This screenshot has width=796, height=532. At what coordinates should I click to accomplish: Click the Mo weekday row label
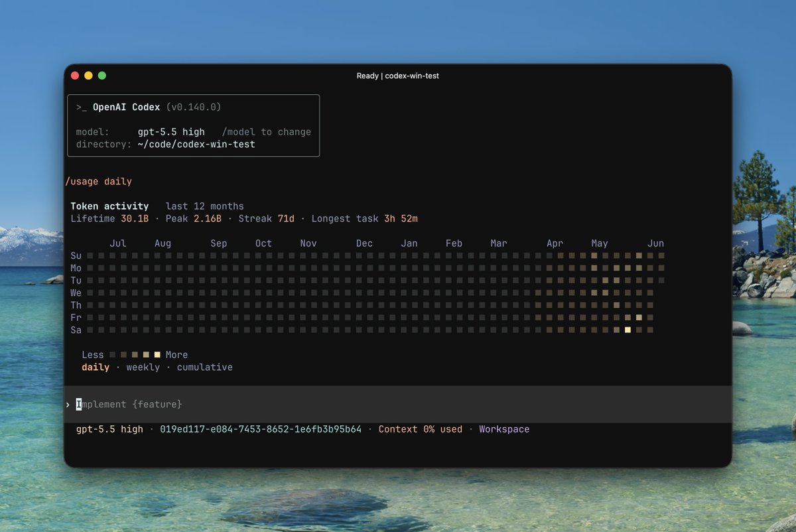[x=76, y=268]
